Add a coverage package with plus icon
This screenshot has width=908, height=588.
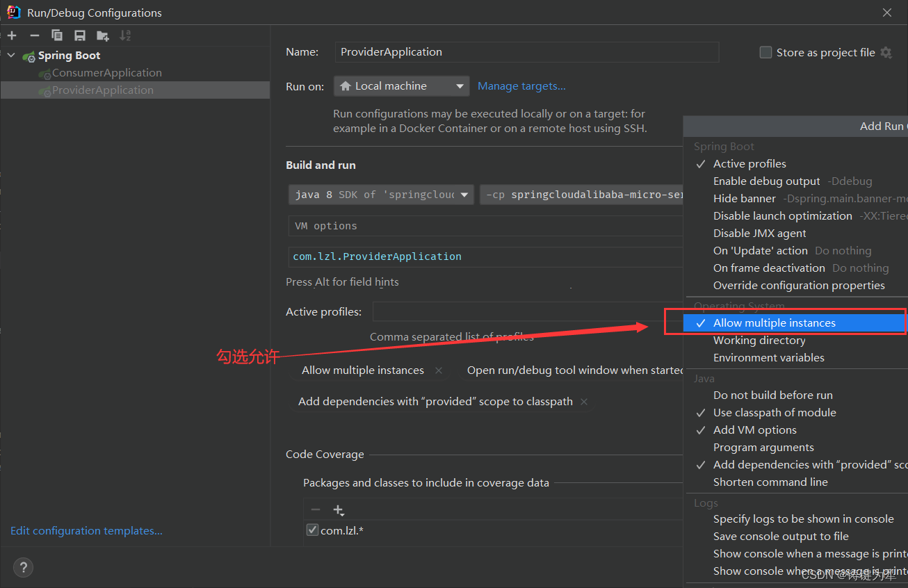339,510
